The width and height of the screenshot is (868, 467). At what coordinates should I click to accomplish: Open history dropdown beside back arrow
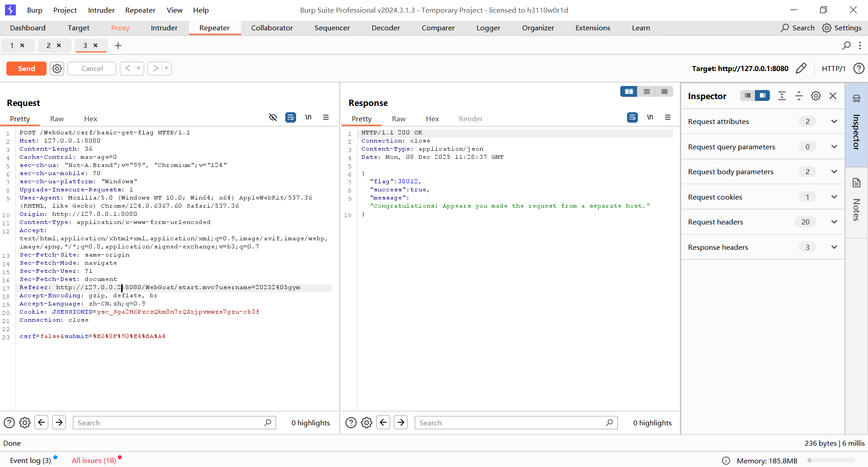tap(139, 68)
